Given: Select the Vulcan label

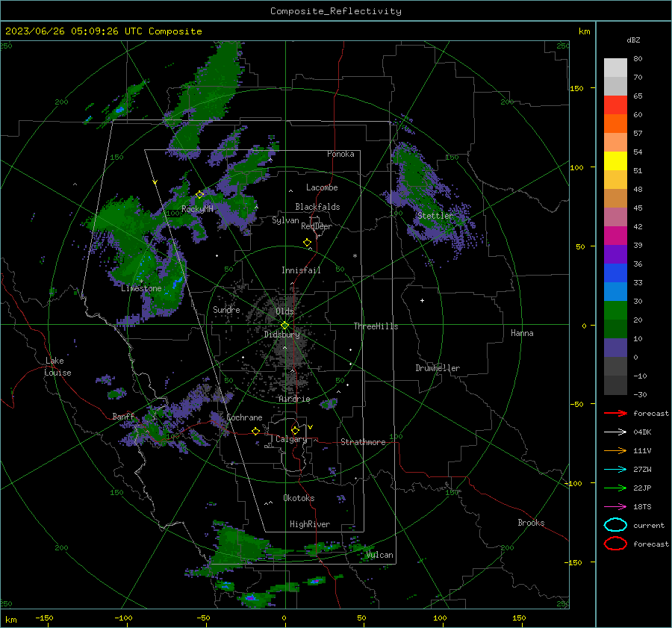Looking at the screenshot, I should 379,555.
